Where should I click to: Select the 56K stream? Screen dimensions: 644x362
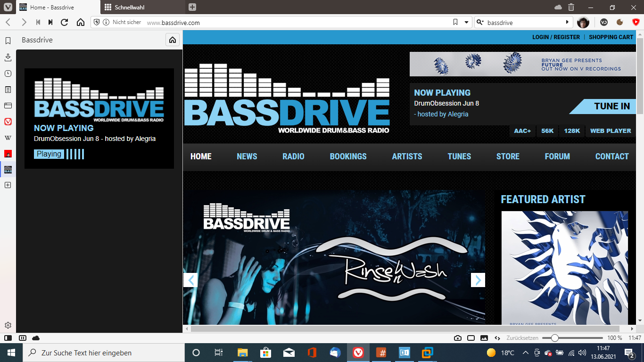pyautogui.click(x=547, y=131)
